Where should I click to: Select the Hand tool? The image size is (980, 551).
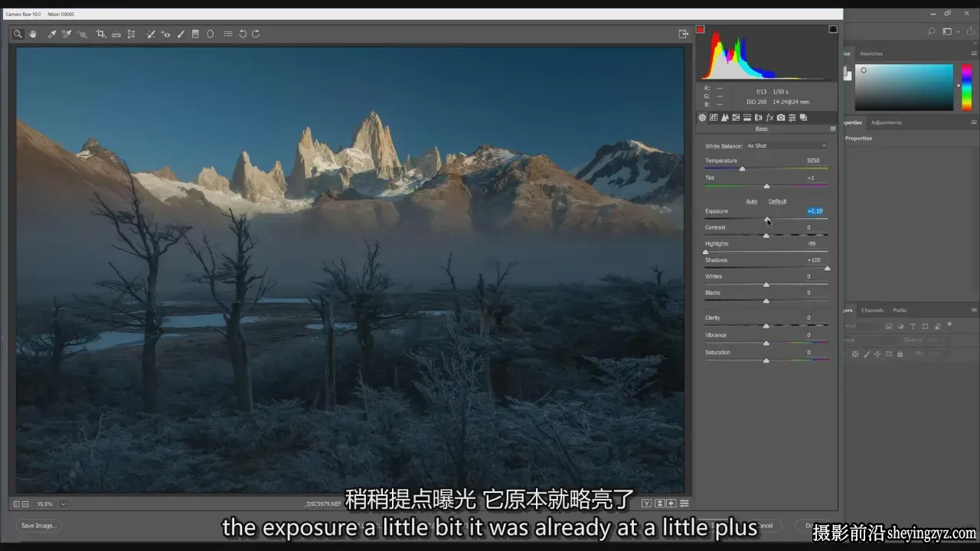(33, 34)
